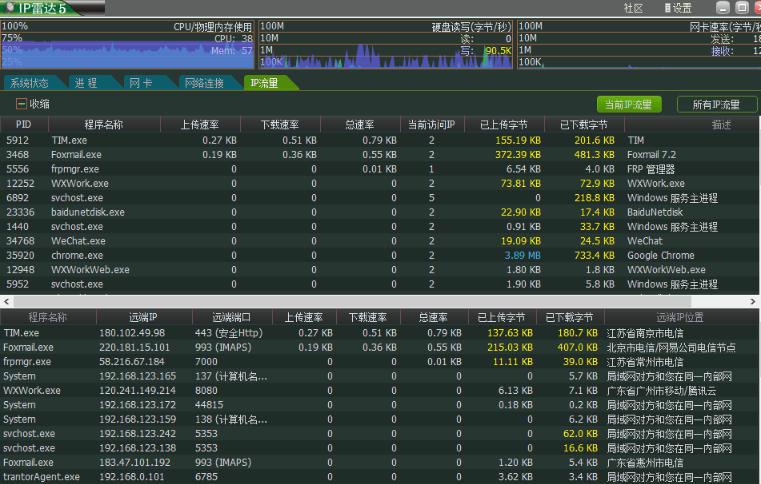Select the trantorAgent.exe connection row

click(42, 477)
